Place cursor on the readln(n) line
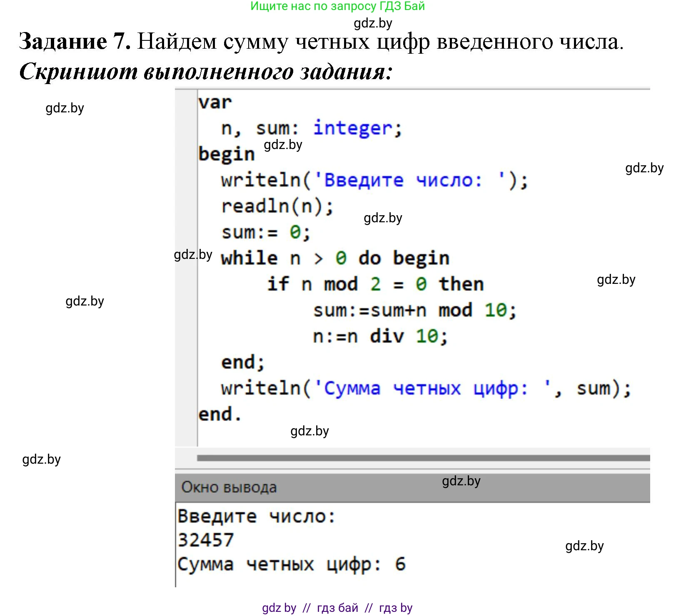Image resolution: width=676 pixels, height=616 pixels. [x=277, y=206]
